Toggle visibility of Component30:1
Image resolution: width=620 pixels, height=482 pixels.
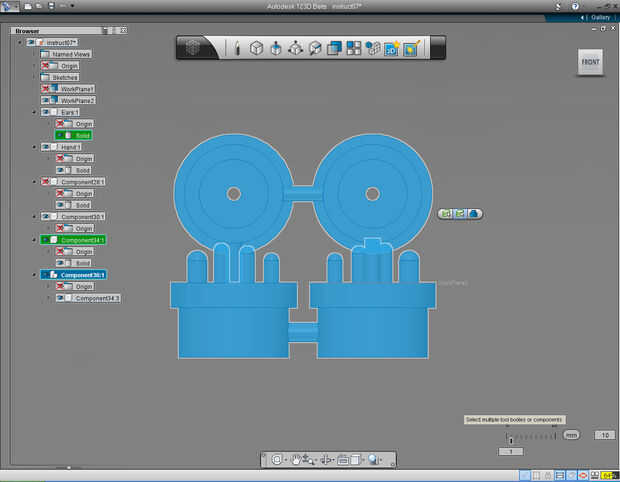tap(45, 216)
